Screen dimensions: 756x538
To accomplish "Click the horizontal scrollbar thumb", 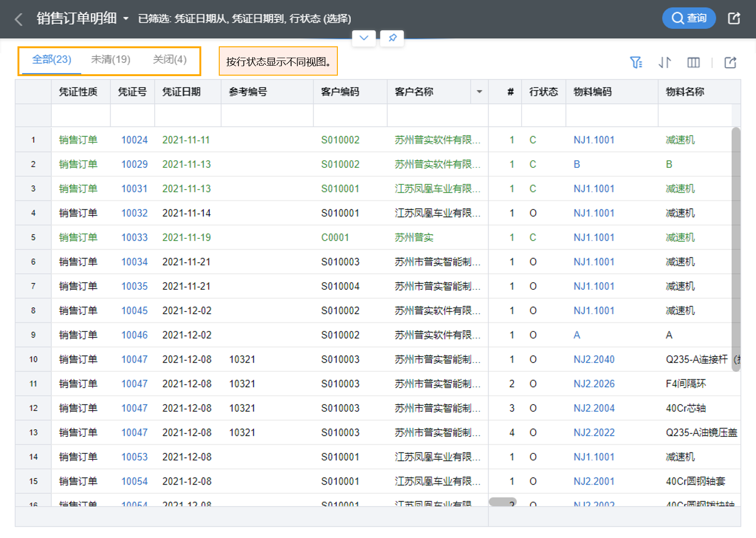I will pyautogui.click(x=502, y=502).
